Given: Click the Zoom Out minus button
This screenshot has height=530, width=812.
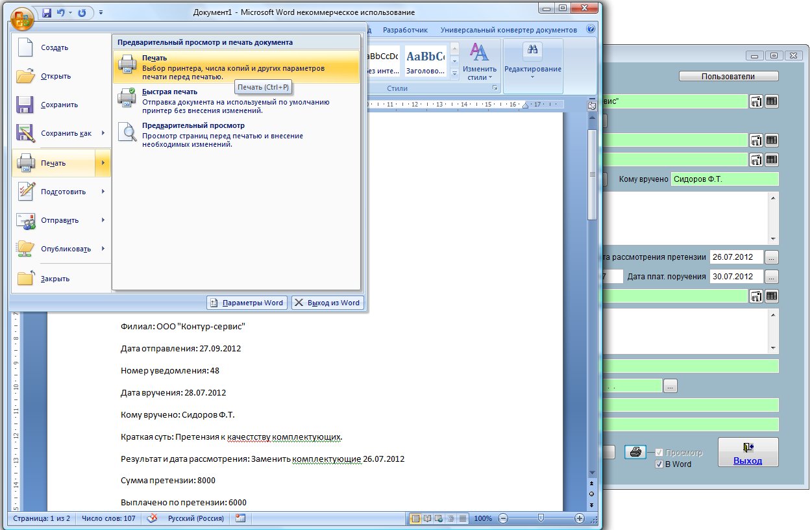Looking at the screenshot, I should tap(503, 518).
